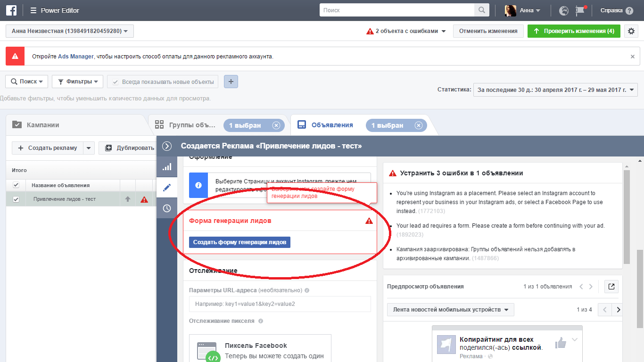Click the Справка help menu label

click(x=611, y=10)
